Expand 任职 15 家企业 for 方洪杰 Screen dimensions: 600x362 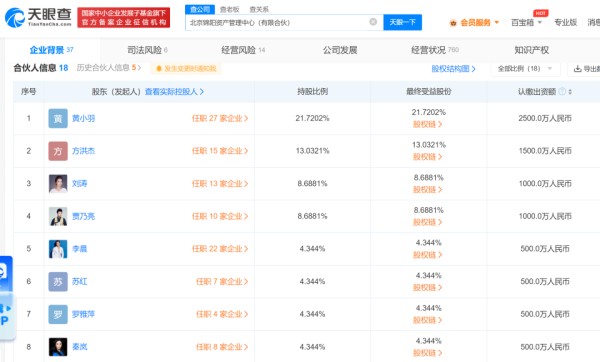click(x=220, y=151)
